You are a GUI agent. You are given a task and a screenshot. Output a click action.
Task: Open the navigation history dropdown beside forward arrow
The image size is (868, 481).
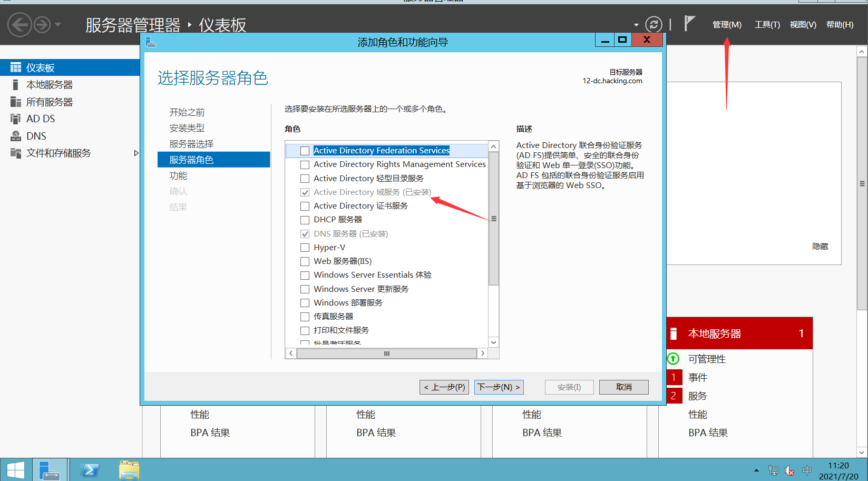pos(58,24)
